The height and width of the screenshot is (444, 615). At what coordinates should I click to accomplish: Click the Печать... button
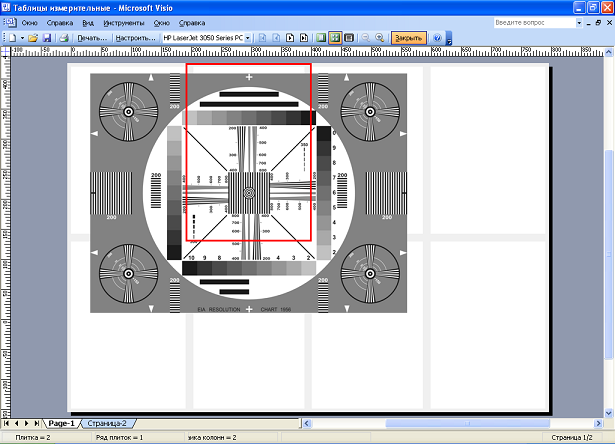pyautogui.click(x=92, y=38)
